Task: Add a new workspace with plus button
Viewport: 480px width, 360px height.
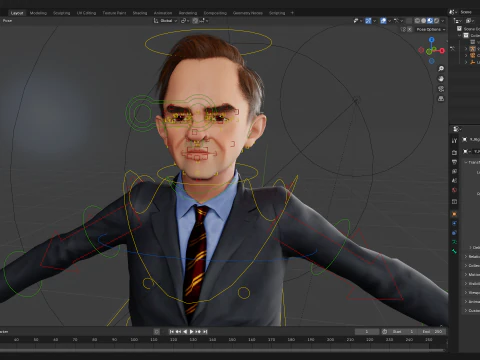Action: click(292, 13)
